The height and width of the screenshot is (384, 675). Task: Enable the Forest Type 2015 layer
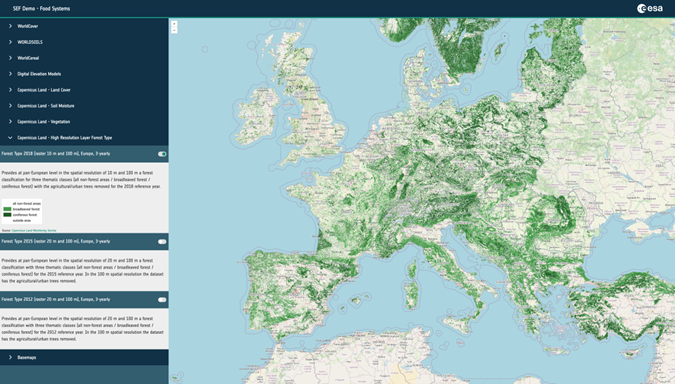pyautogui.click(x=162, y=242)
